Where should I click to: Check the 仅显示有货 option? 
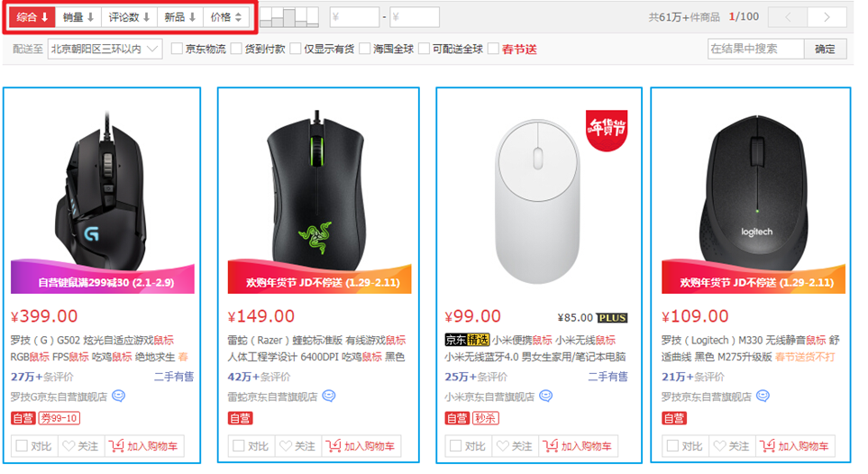click(x=296, y=49)
